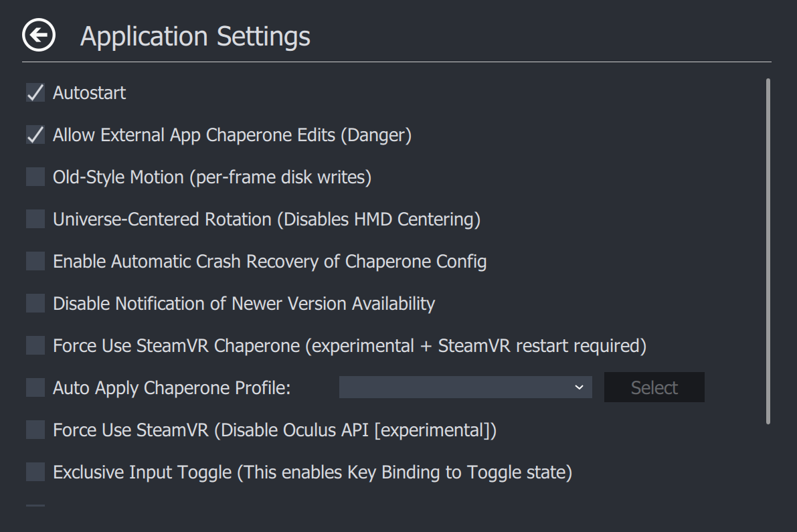
Task: Click the settings list vertical scrollbar
Action: point(768,251)
